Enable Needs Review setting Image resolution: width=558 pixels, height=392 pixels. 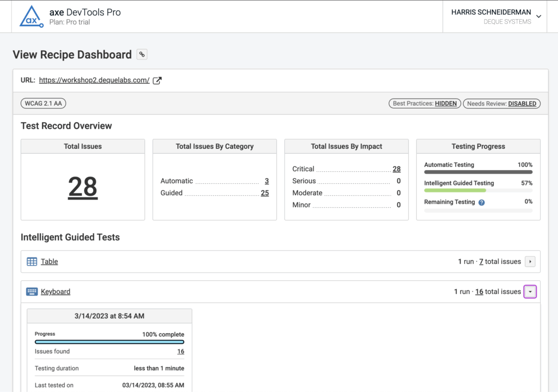point(501,103)
